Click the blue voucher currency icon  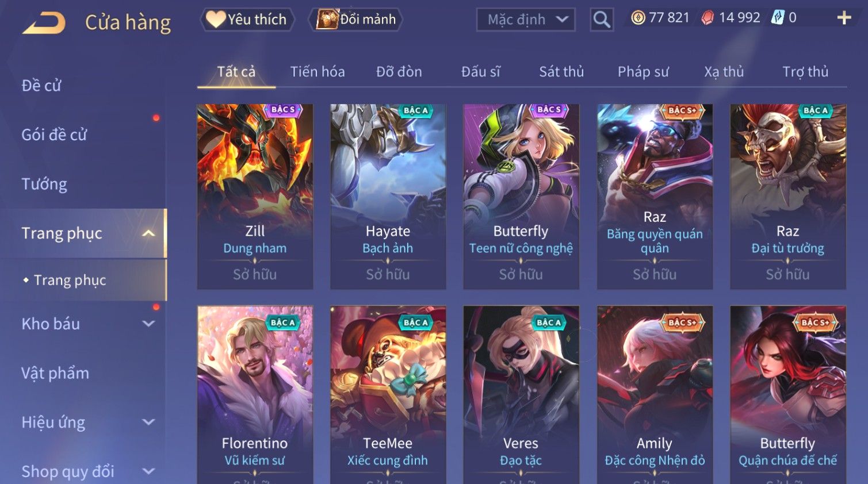[x=778, y=18]
